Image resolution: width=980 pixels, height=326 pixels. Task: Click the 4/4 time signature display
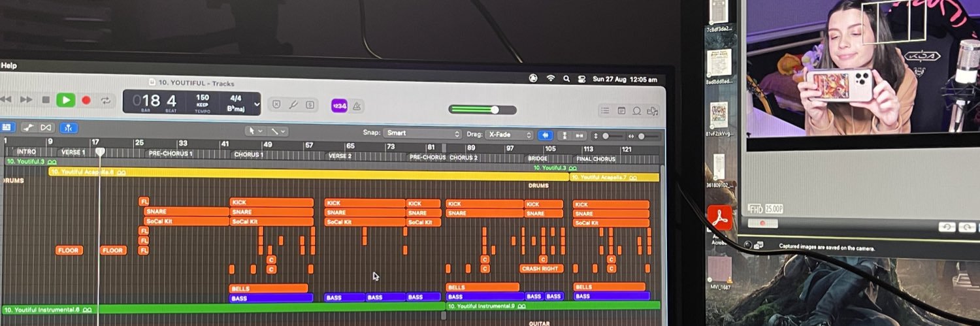coord(236,99)
